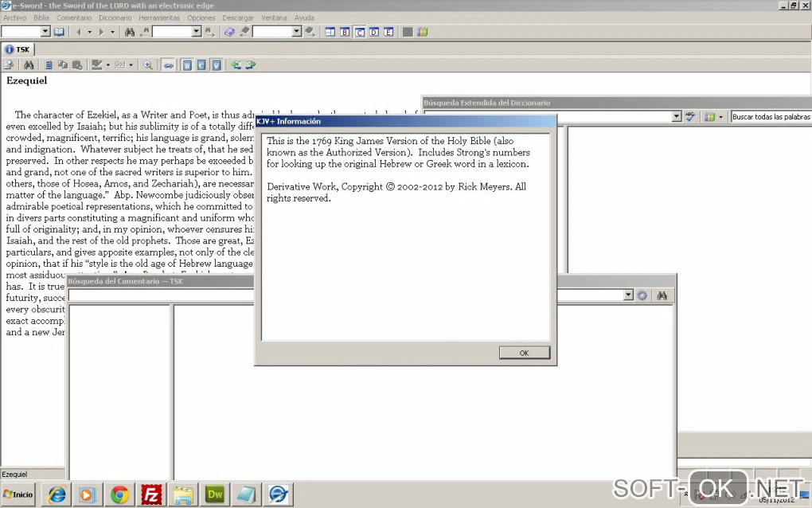Open the highlighter dropdown arrow
812x508 pixels.
[x=107, y=64]
